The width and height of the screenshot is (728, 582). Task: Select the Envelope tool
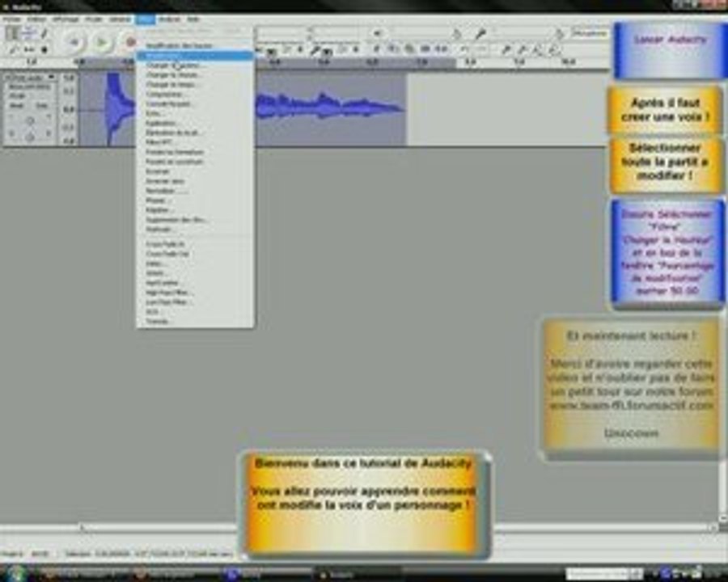click(x=28, y=33)
